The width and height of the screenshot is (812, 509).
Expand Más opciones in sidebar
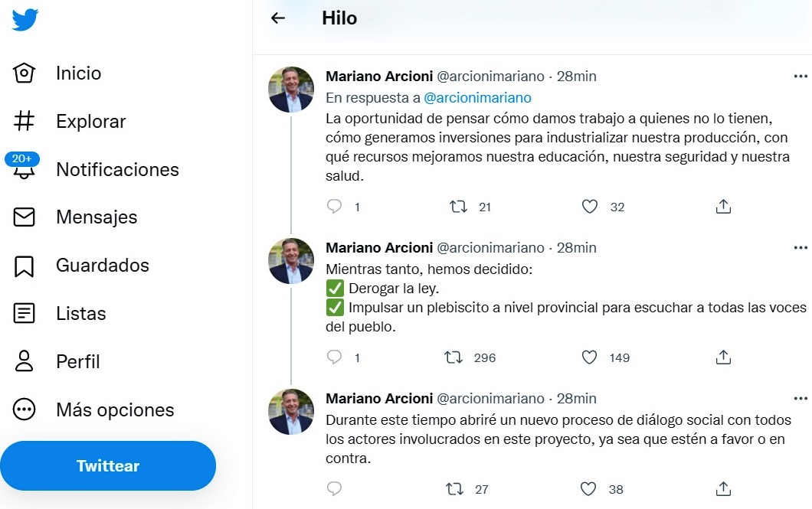tap(93, 410)
